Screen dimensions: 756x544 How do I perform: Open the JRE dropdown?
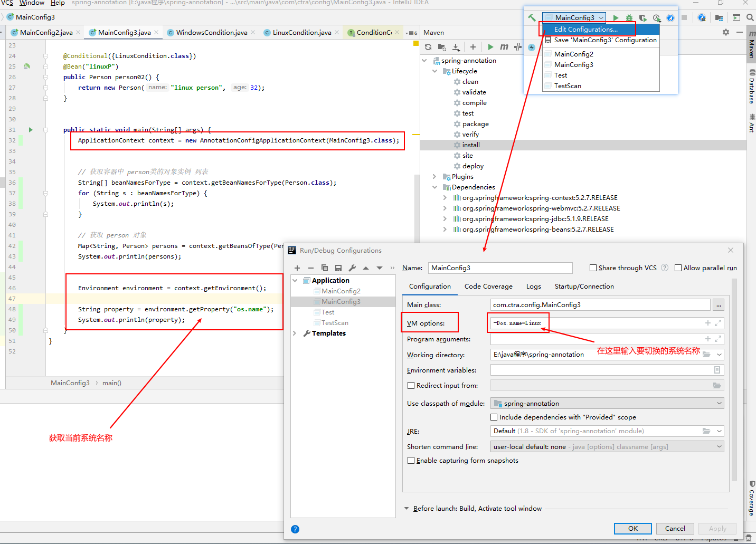point(719,431)
